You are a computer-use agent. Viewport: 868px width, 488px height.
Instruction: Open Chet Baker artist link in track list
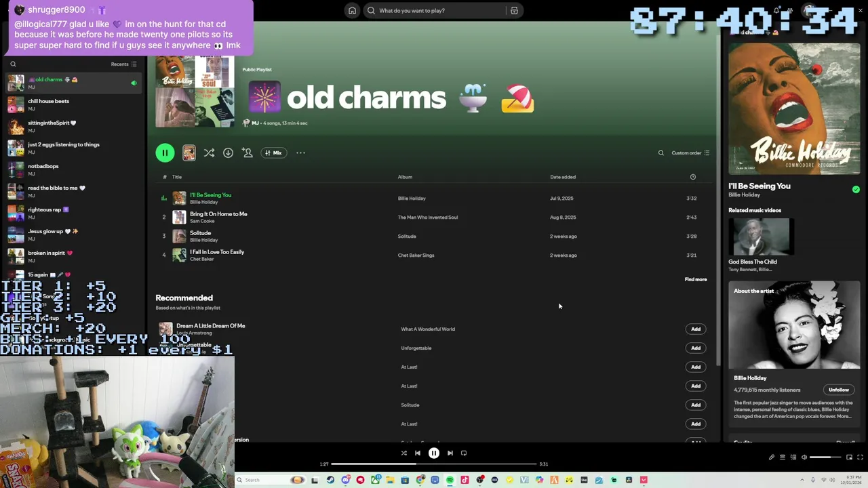[202, 259]
